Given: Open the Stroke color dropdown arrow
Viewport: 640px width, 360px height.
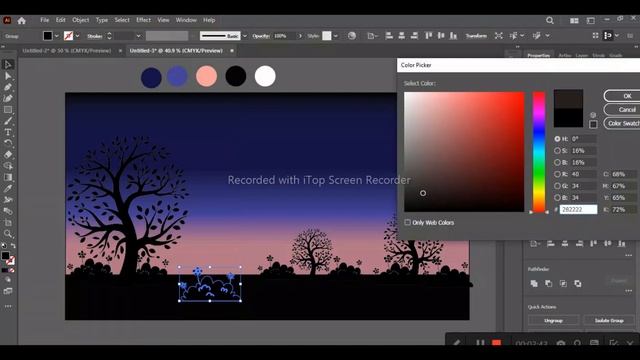Looking at the screenshot, I should [77, 36].
